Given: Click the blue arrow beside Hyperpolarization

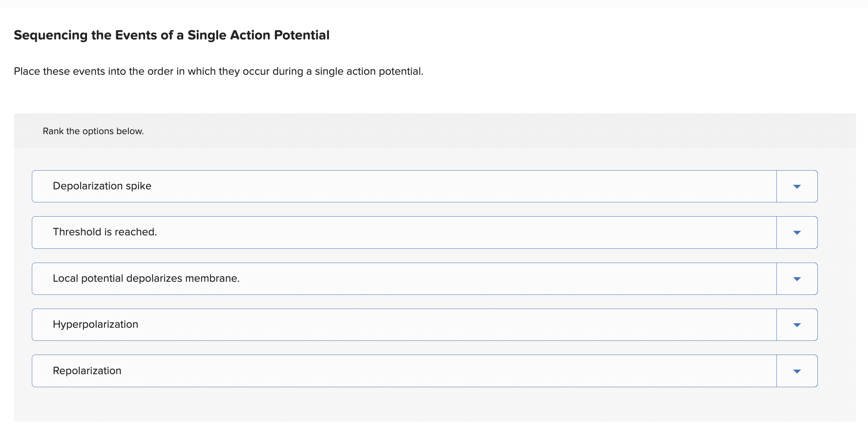Looking at the screenshot, I should tap(797, 324).
